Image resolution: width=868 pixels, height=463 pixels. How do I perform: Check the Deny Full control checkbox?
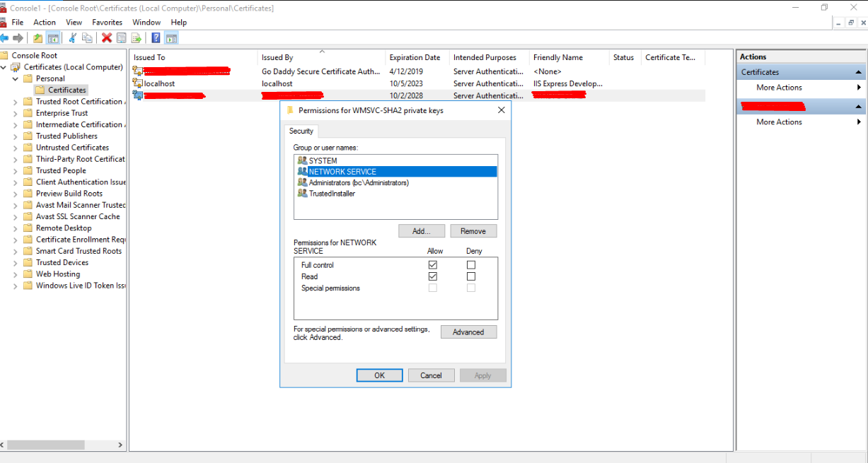(x=471, y=265)
